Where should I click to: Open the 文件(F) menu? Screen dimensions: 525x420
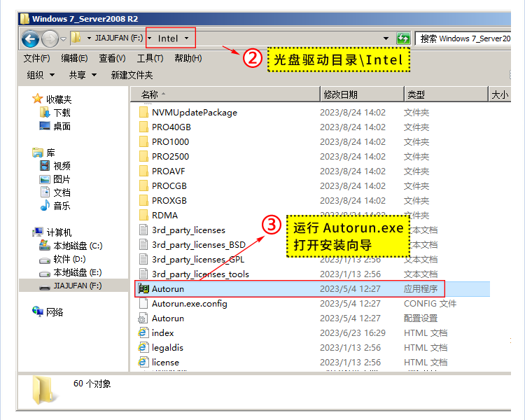36,58
